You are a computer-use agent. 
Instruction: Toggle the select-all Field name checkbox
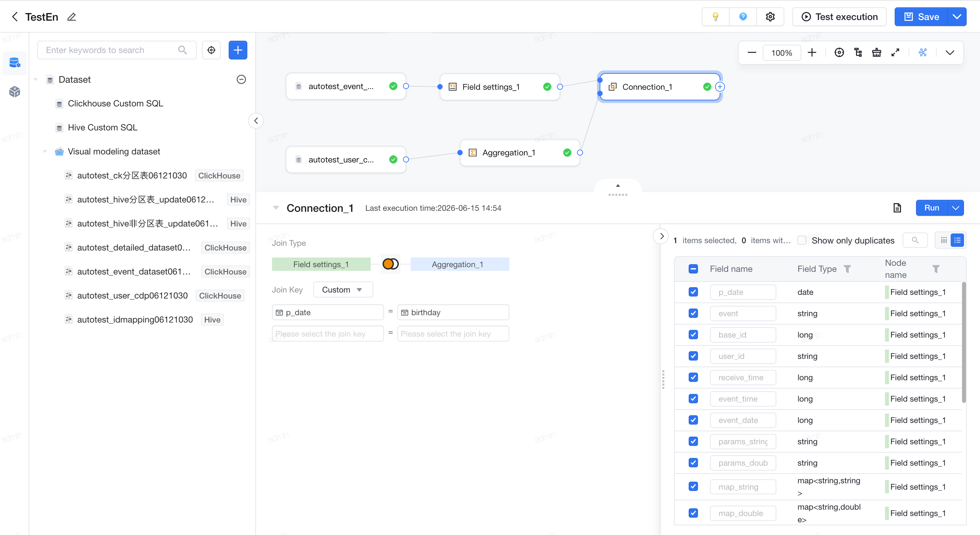(693, 269)
